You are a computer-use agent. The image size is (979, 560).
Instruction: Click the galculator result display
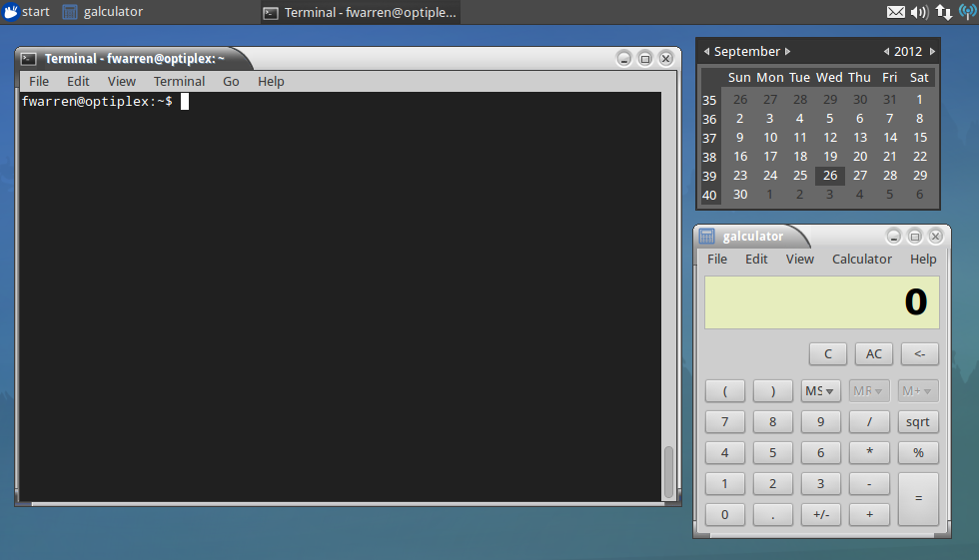pos(821,302)
